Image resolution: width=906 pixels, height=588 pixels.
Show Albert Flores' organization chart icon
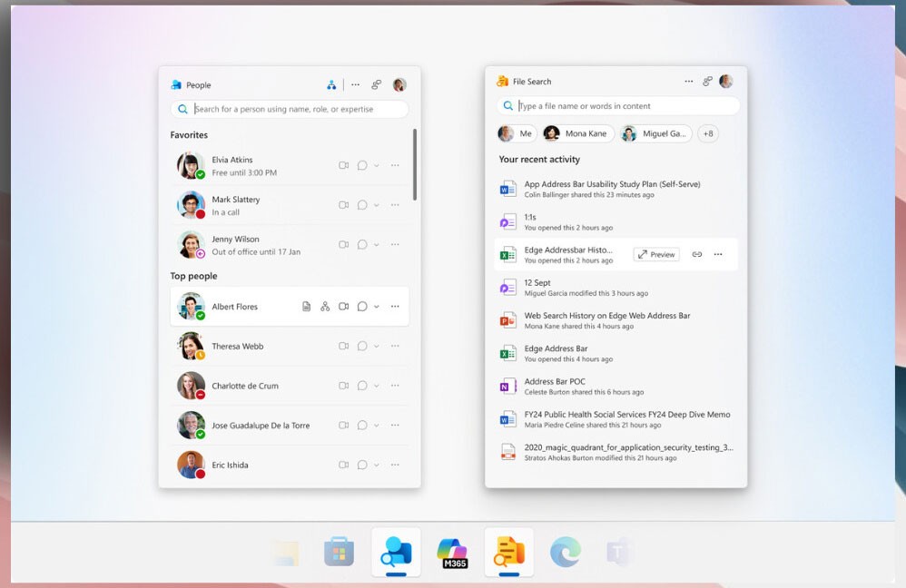325,307
